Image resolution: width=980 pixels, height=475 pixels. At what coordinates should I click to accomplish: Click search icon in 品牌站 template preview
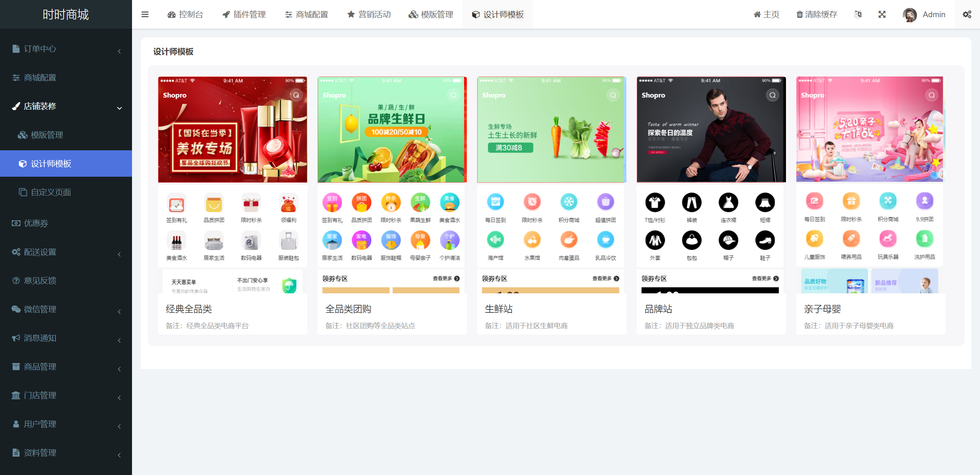point(773,95)
